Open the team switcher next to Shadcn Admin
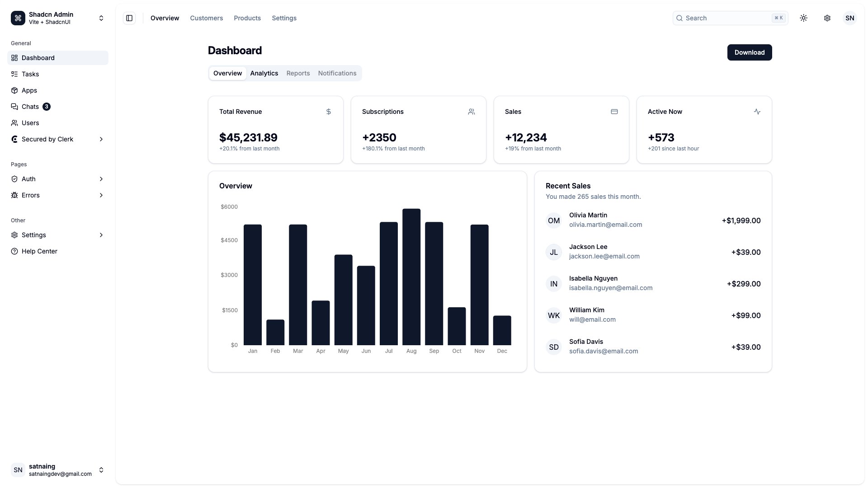This screenshot has width=868, height=488. pyautogui.click(x=101, y=18)
